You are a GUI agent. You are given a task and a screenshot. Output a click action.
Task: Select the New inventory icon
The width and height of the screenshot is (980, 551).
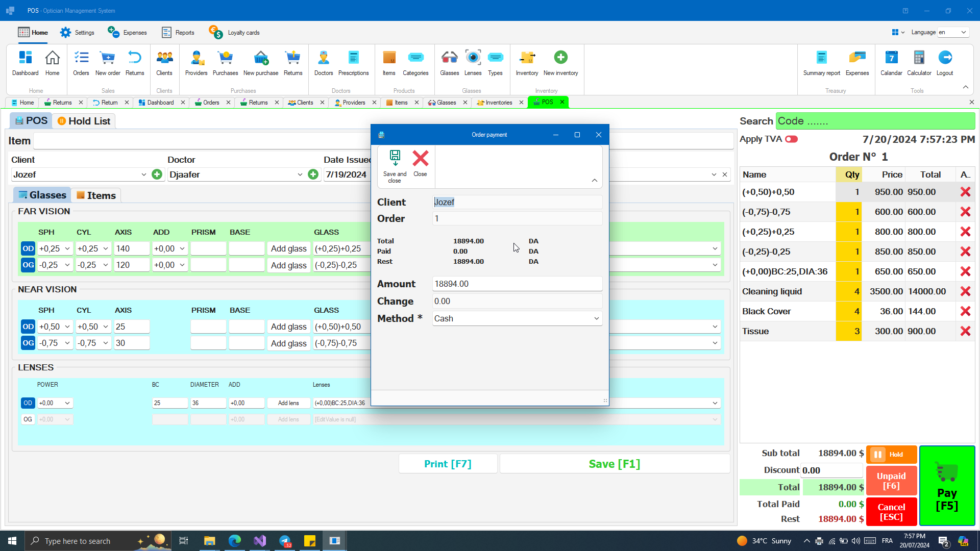click(560, 61)
